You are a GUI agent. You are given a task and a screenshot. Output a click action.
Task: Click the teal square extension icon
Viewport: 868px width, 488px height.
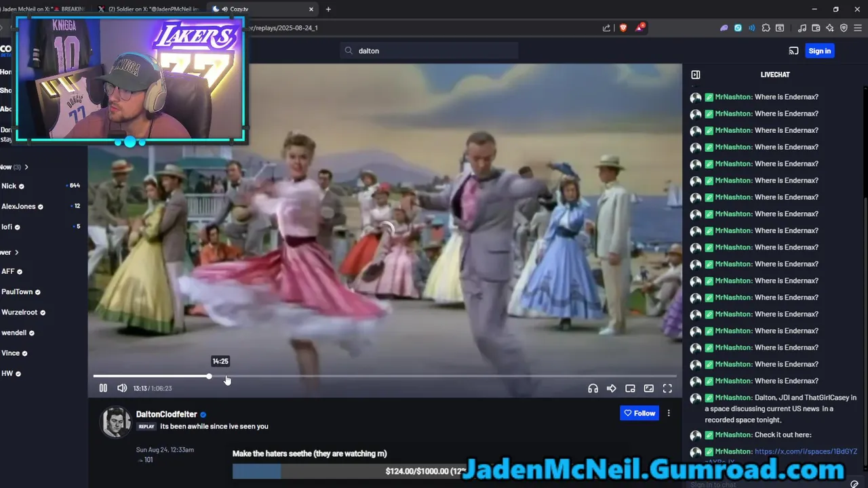point(738,28)
